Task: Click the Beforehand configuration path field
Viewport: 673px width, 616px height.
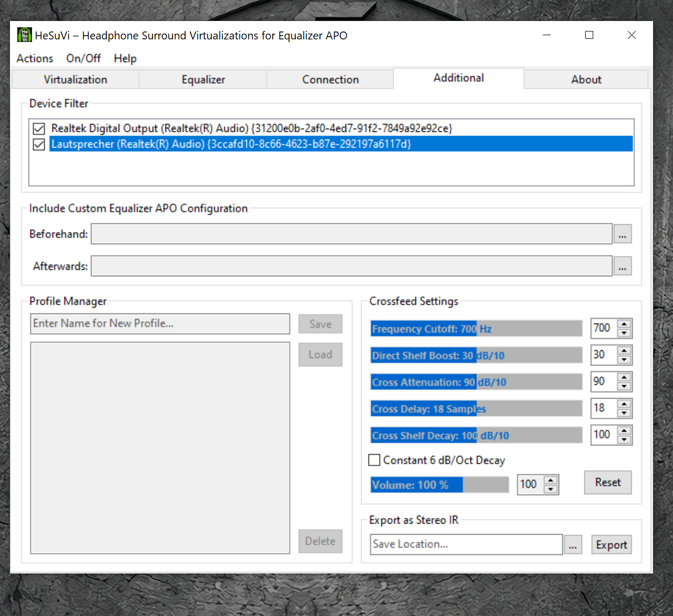Action: tap(352, 234)
